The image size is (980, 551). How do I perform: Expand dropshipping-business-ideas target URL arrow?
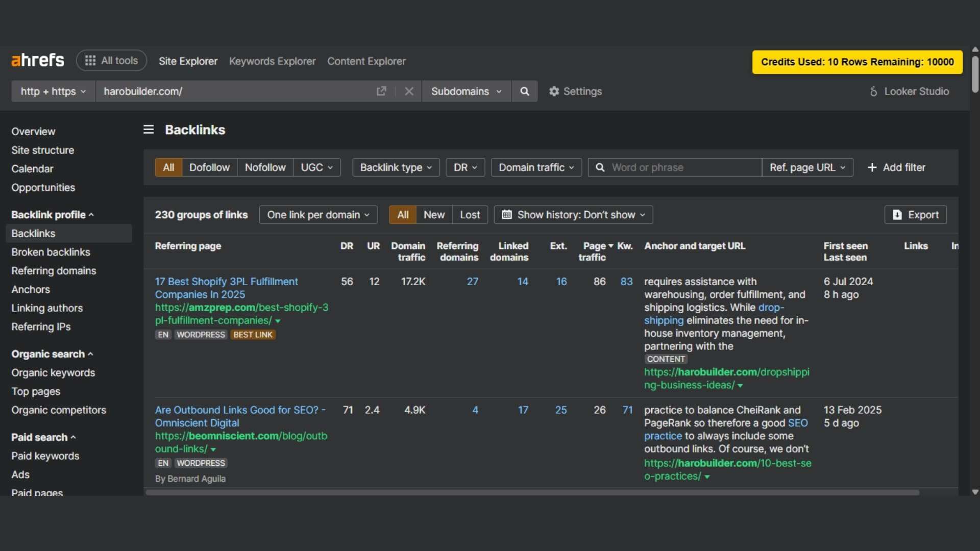click(x=740, y=386)
